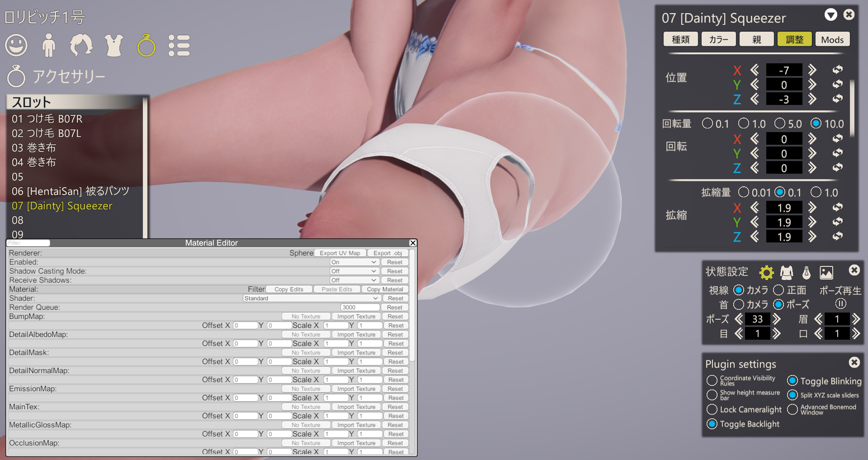Expand the Enabled dropdown showing On
This screenshot has width=868, height=460.
(354, 262)
